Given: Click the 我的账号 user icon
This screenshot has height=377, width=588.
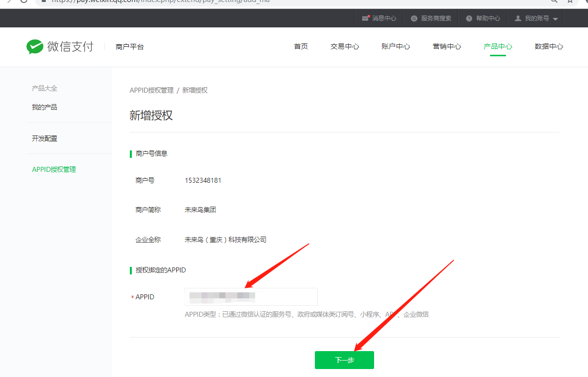Looking at the screenshot, I should 518,18.
